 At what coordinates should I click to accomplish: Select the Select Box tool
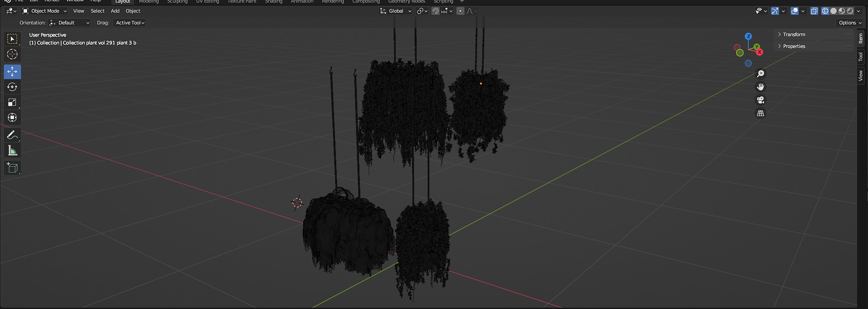click(x=12, y=39)
